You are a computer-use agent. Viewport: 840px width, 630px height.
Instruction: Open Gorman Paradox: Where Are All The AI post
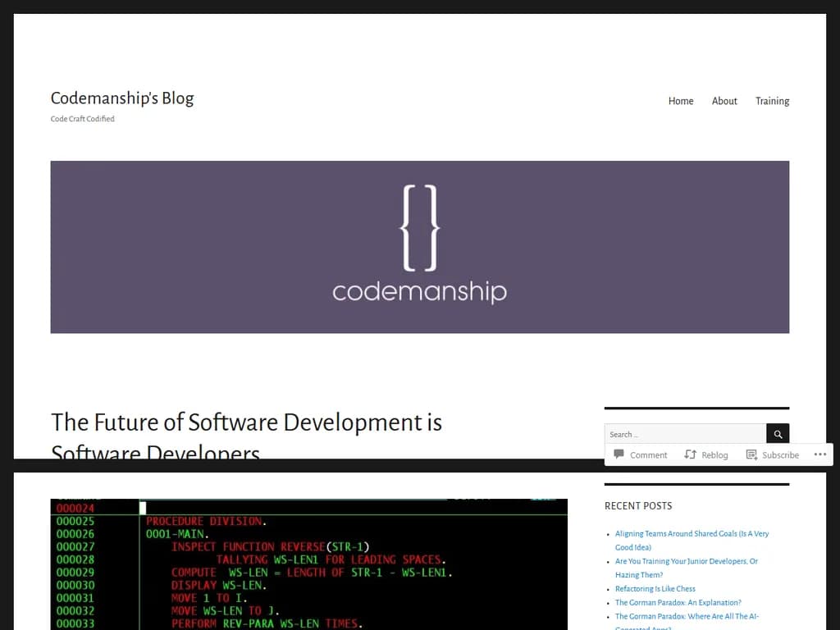click(686, 617)
